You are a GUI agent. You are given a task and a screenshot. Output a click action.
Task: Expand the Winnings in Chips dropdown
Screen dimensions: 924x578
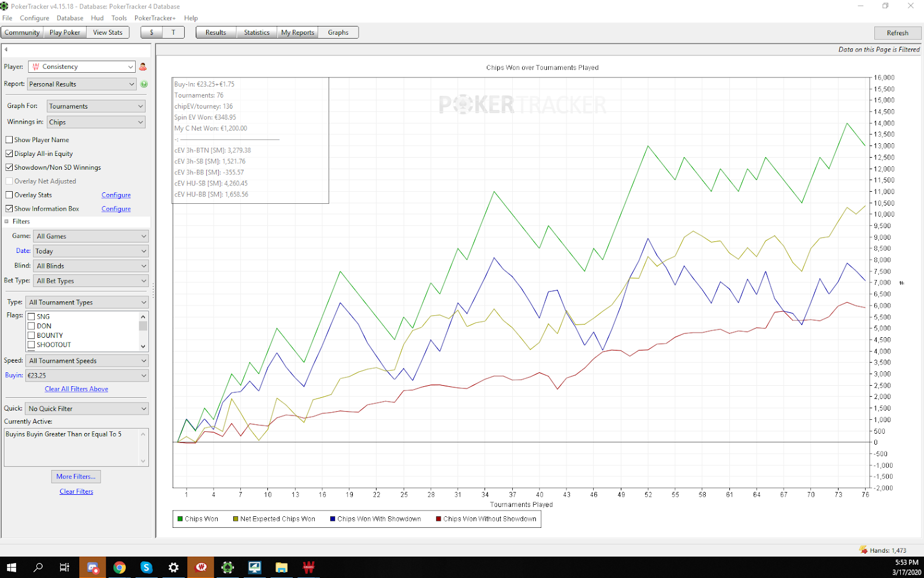[x=96, y=122]
